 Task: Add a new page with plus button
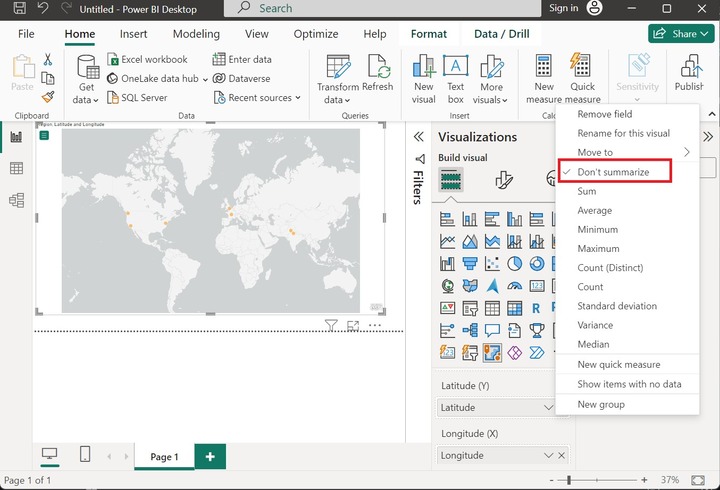point(210,456)
